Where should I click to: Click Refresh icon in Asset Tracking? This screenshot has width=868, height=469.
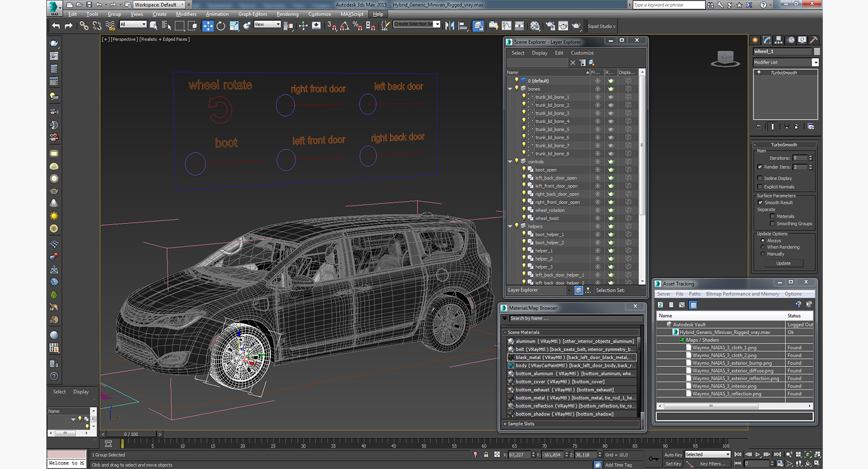660,305
